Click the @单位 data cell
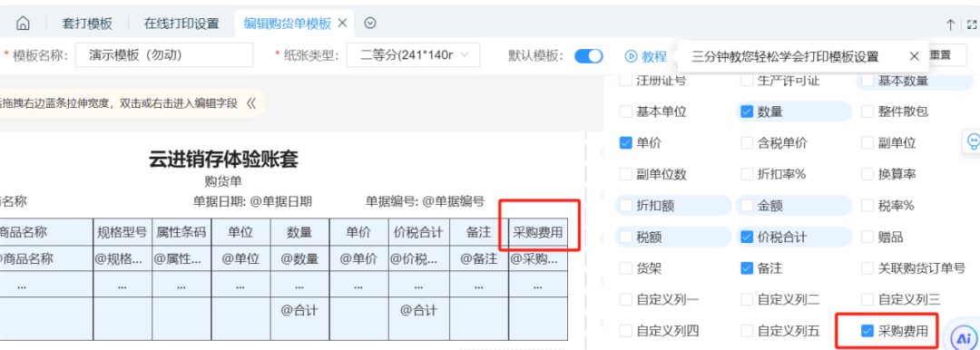This screenshot has width=980, height=350. click(x=240, y=258)
